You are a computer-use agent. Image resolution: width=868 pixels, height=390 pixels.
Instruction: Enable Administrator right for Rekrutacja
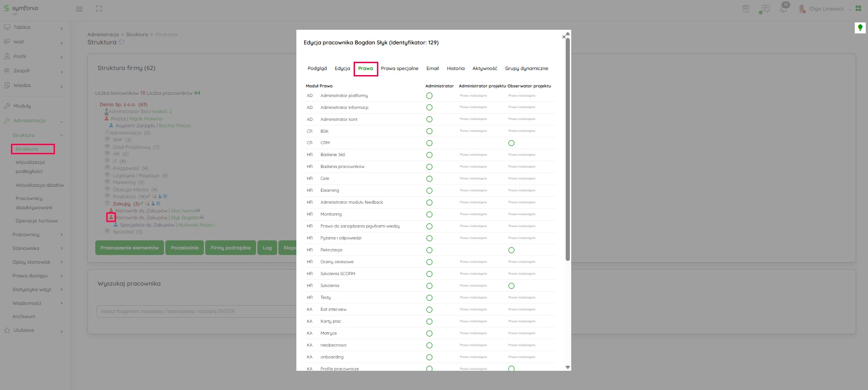pos(429,250)
